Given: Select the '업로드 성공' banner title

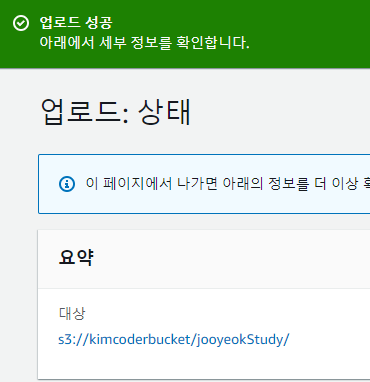Looking at the screenshot, I should [76, 23].
